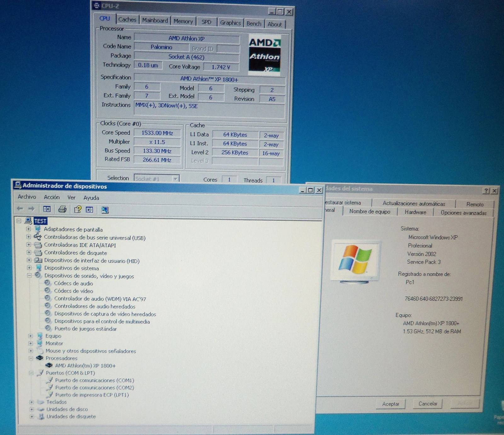Select Puerto de impresora ECP (LPT1)
Screen dimensions: 504x435
92,395
